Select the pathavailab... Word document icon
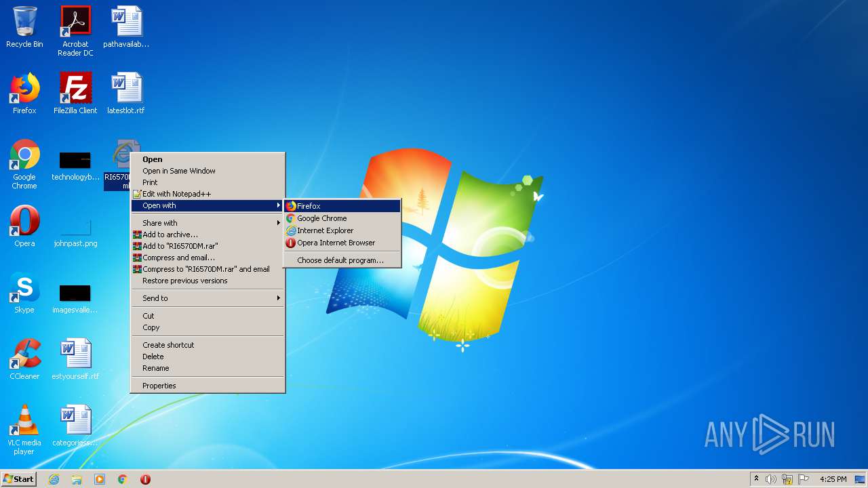Screen dimensions: 868x488 [x=126, y=28]
